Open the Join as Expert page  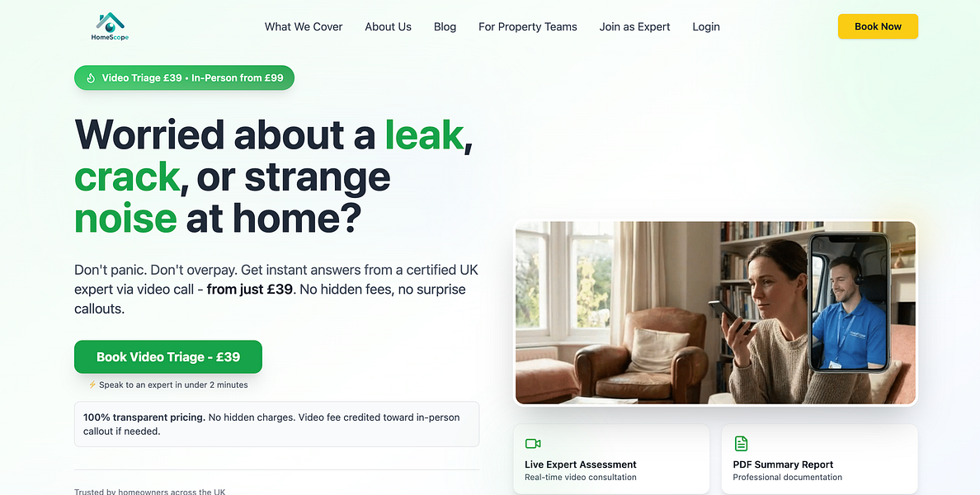click(x=634, y=27)
